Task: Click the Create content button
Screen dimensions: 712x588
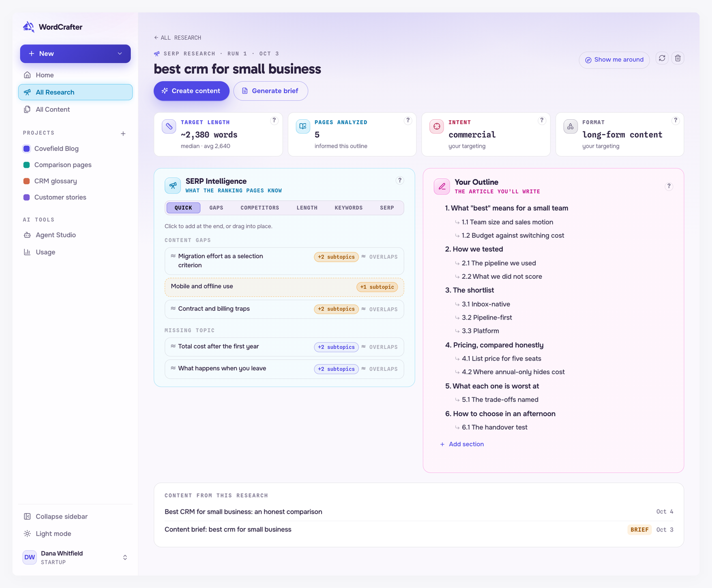Action: (x=191, y=91)
